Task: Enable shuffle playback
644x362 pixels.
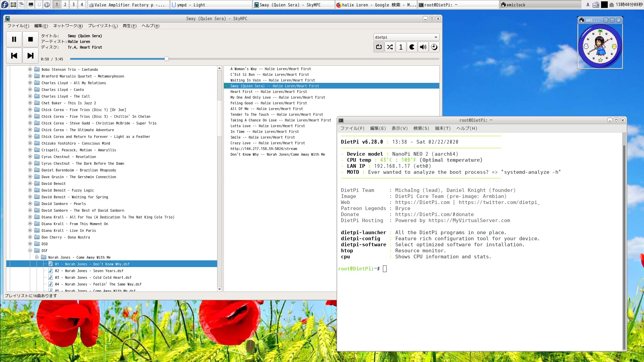Action: (390, 47)
